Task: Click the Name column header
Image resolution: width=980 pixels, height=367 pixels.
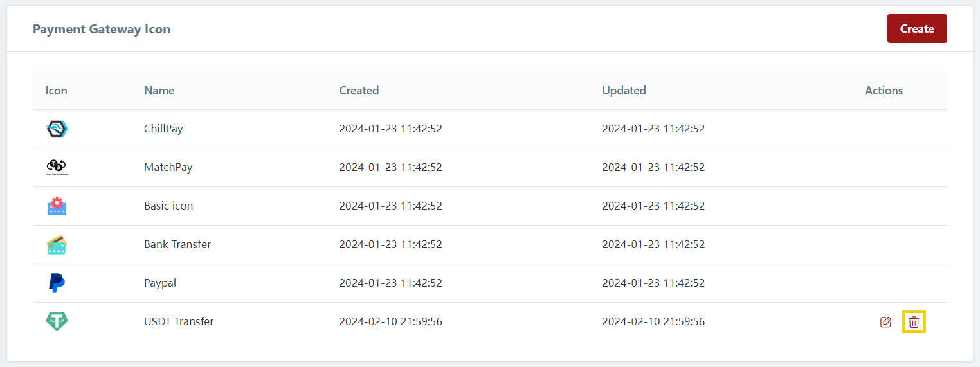Action: click(159, 91)
